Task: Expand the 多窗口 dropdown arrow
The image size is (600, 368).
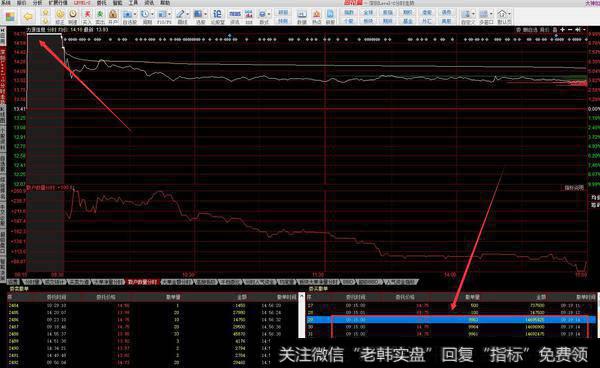Action: pyautogui.click(x=491, y=14)
